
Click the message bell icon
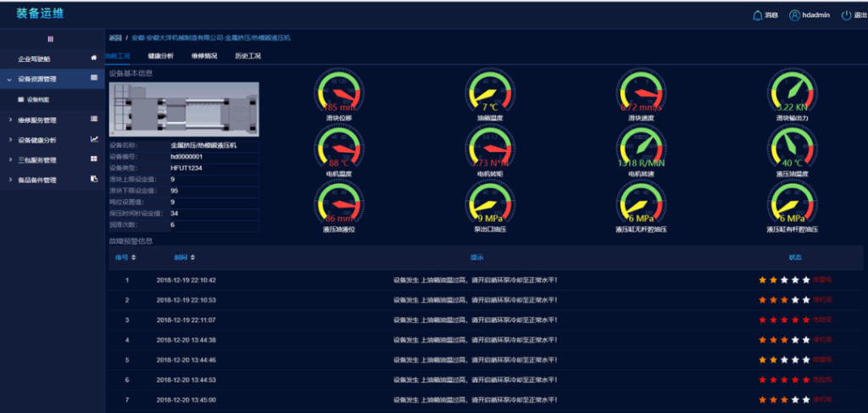[757, 15]
